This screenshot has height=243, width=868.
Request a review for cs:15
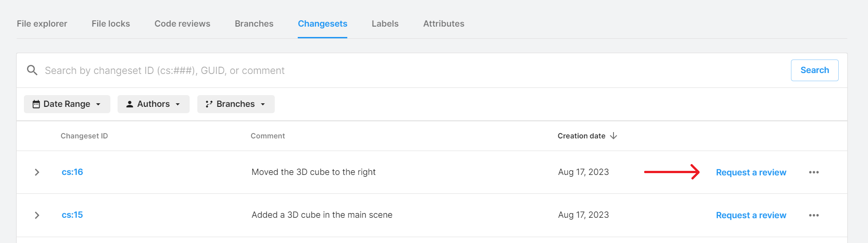pos(751,215)
